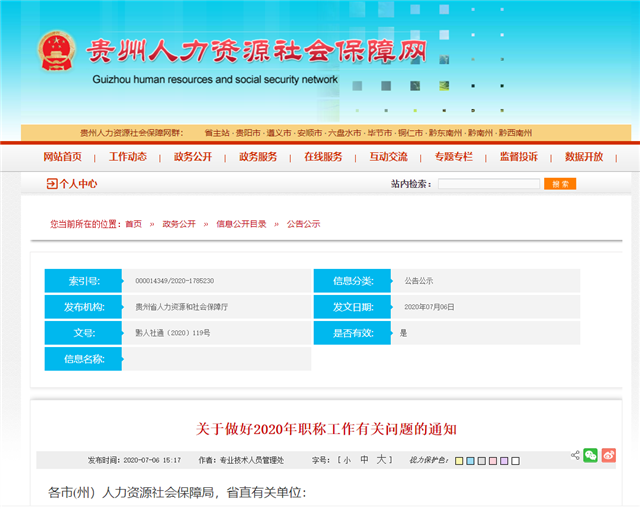Visit the 遵义市 site link
640x509 pixels.
coord(279,133)
